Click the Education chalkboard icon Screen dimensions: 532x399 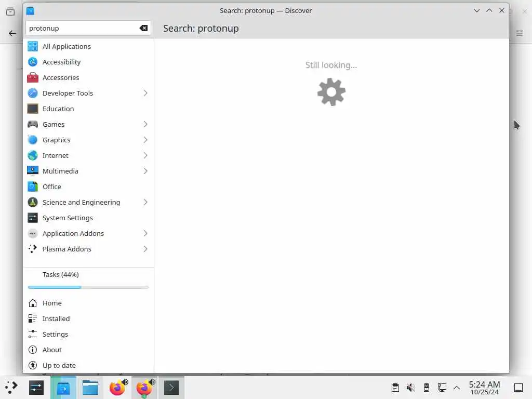[x=33, y=109]
